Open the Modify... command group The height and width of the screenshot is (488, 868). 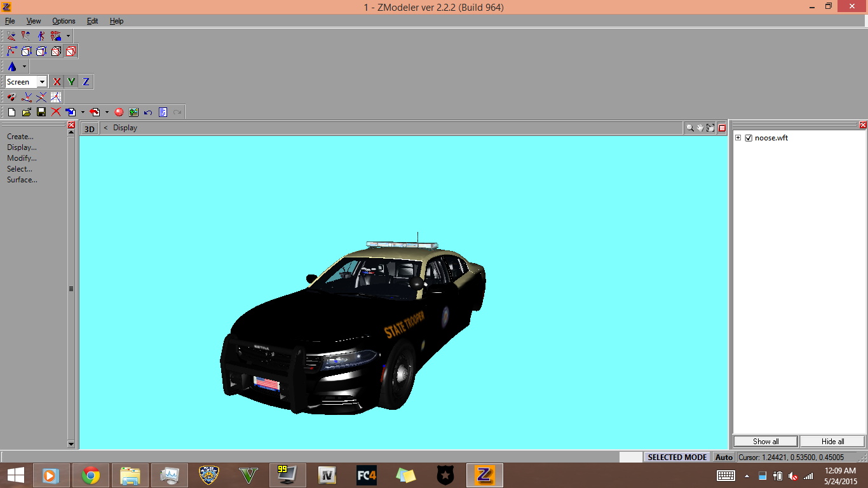22,158
